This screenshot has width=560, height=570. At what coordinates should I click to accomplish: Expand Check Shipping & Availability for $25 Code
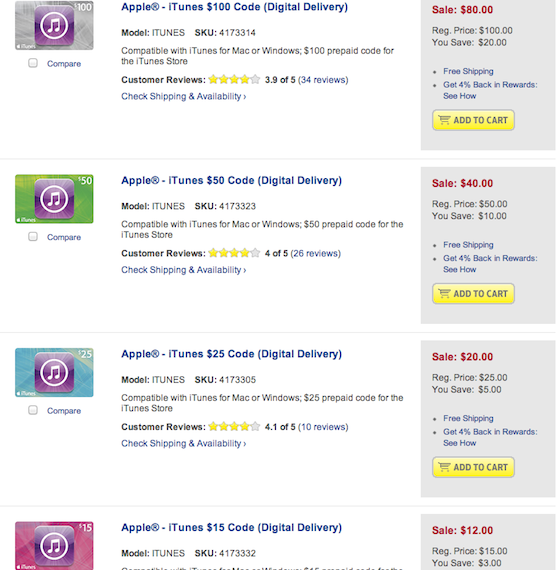coord(184,443)
